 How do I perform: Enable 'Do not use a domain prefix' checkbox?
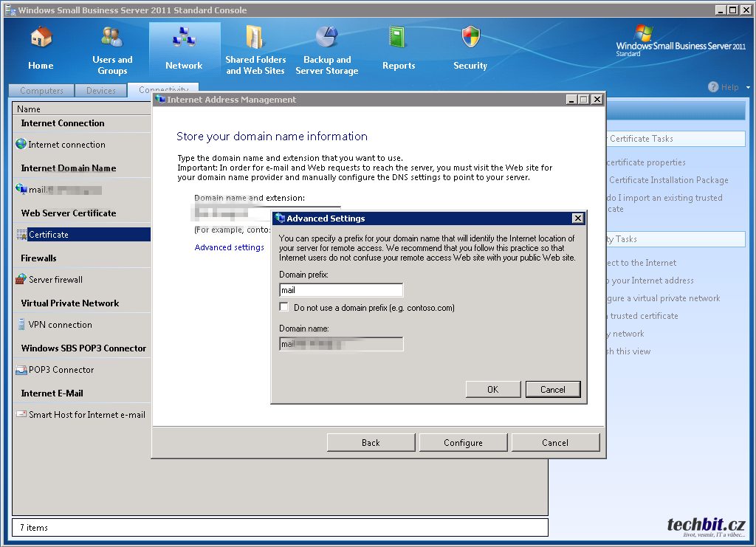coord(284,307)
